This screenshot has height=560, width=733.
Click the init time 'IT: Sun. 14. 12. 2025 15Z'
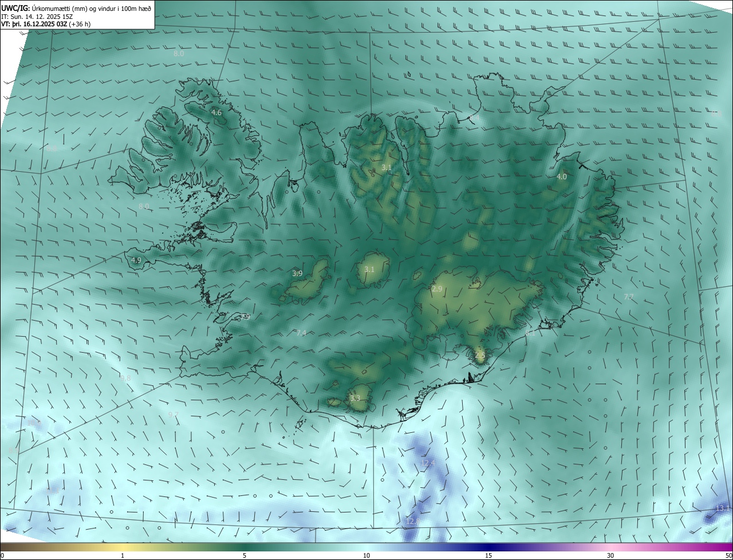[x=37, y=16]
